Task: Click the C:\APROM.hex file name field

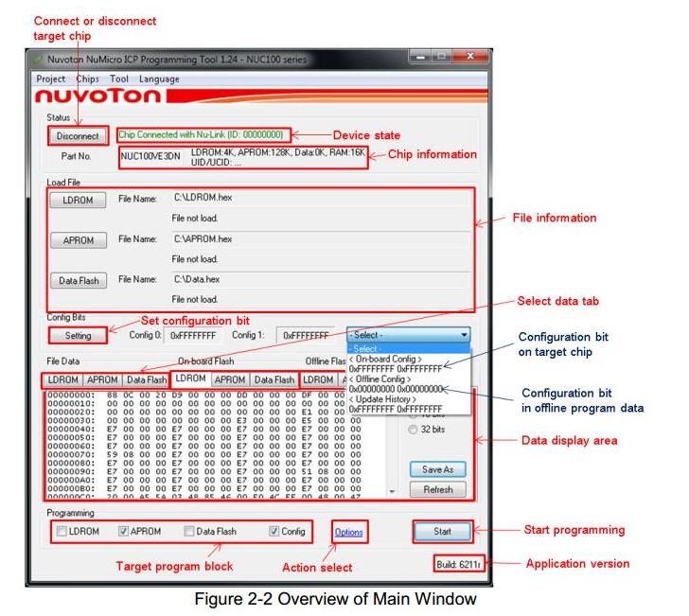Action: 320,239
